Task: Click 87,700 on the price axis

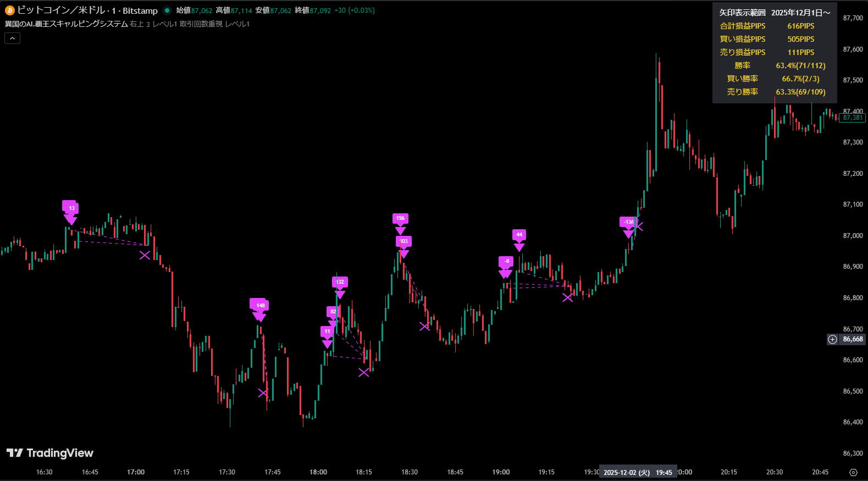Action: tap(853, 18)
